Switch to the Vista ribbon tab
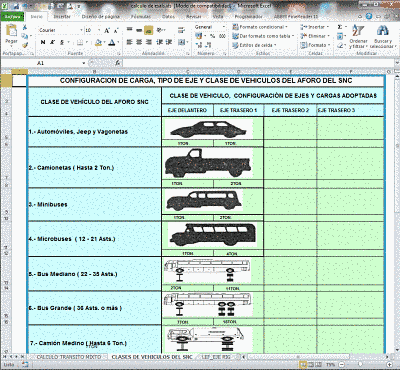This screenshot has height=370, width=400. 218,16
